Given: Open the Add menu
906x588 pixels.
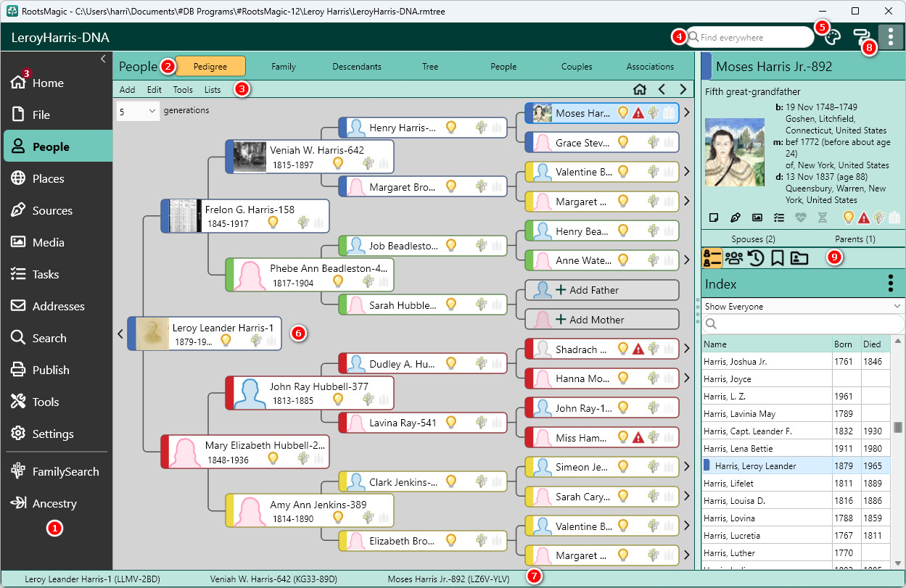Looking at the screenshot, I should click(x=127, y=90).
